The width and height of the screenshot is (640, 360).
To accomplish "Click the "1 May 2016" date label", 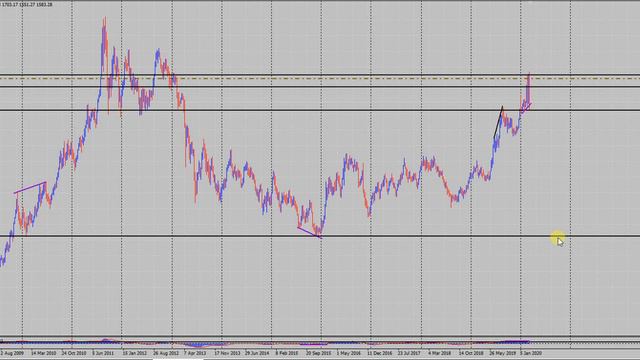I will (348, 353).
